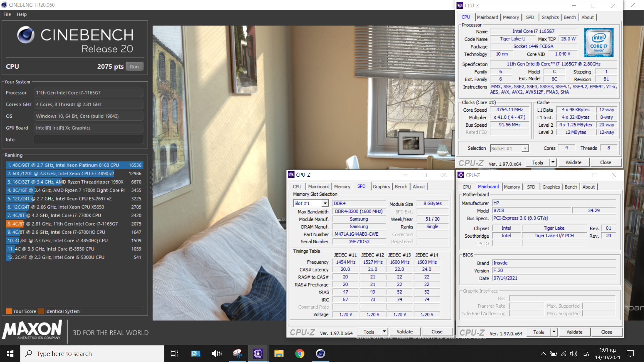Open Wi-Fi network settings in tray
The height and width of the screenshot is (362, 644).
tap(564, 354)
